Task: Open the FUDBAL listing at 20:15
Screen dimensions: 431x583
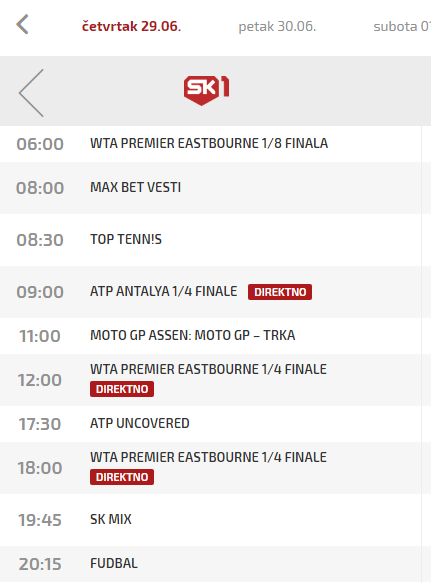Action: point(114,563)
